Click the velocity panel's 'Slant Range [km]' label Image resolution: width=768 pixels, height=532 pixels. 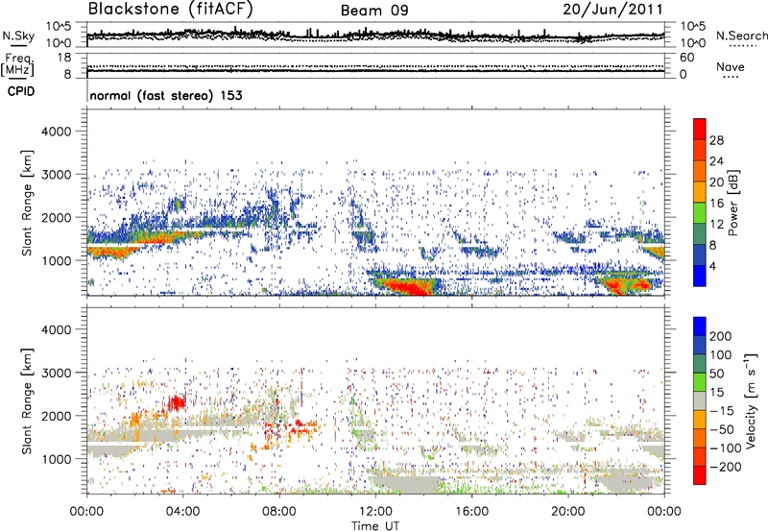click(27, 401)
